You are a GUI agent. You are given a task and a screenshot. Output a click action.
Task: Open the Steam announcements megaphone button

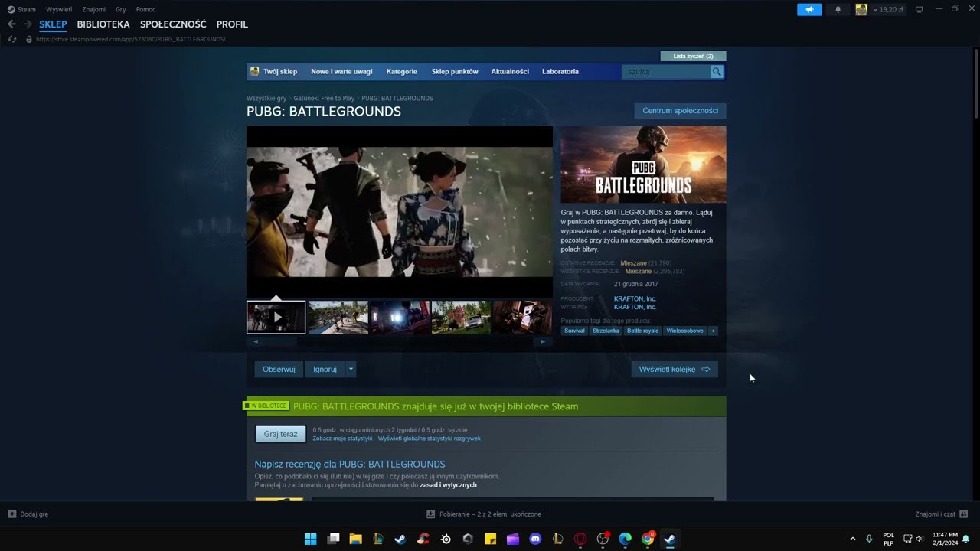tap(809, 9)
